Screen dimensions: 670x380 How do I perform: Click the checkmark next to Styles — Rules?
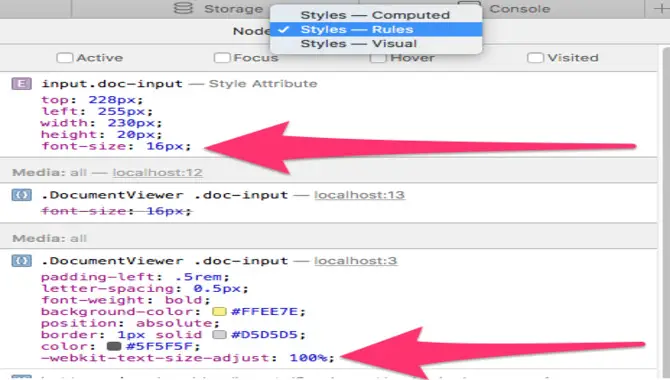point(283,29)
